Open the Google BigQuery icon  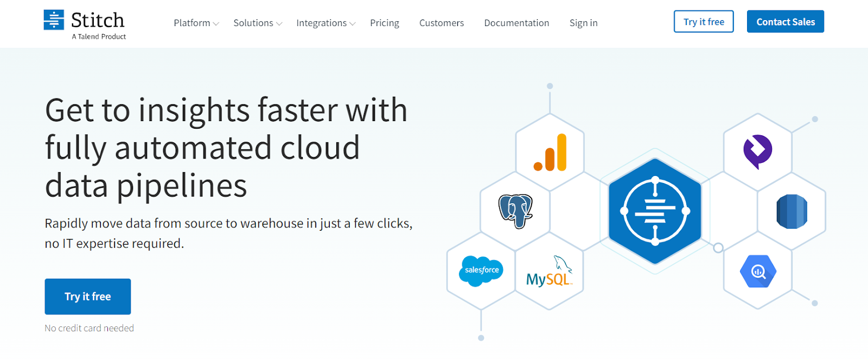pos(758,270)
